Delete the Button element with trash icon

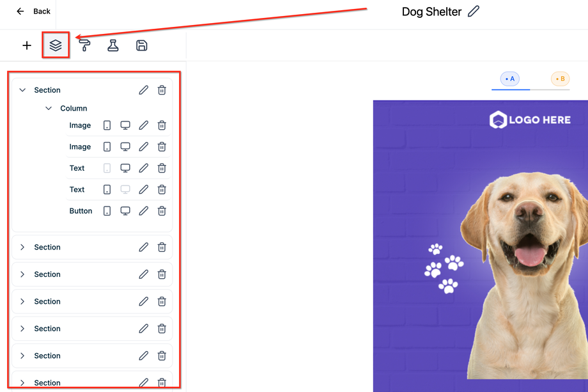(162, 211)
